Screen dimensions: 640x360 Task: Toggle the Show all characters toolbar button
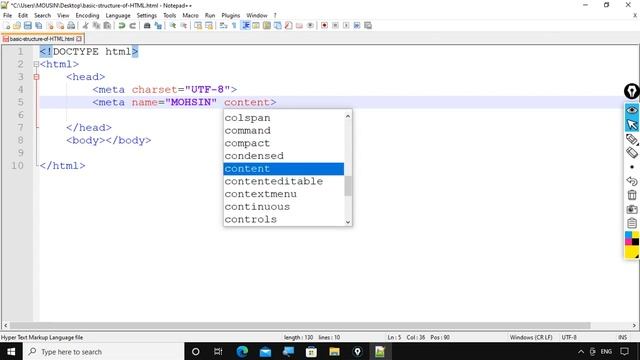[234, 25]
